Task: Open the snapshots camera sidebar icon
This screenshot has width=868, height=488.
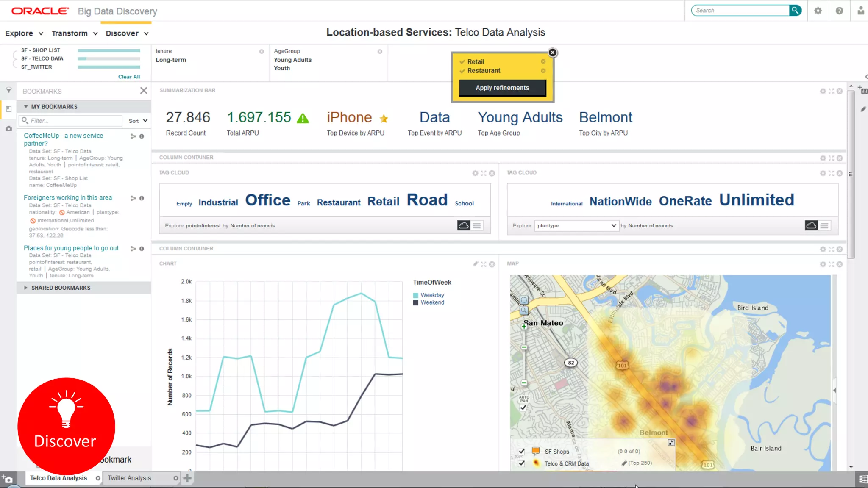Action: pyautogui.click(x=8, y=128)
